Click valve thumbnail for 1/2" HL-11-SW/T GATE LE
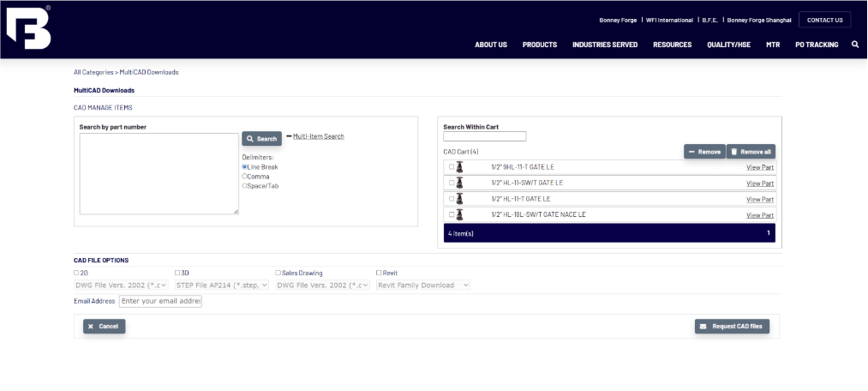 (x=459, y=183)
